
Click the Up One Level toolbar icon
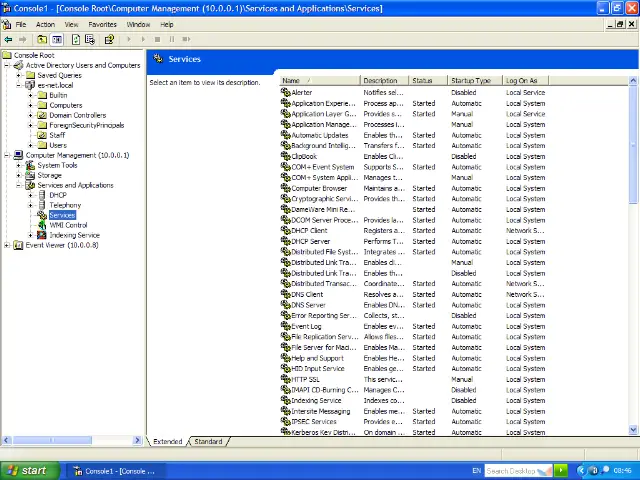42,40
